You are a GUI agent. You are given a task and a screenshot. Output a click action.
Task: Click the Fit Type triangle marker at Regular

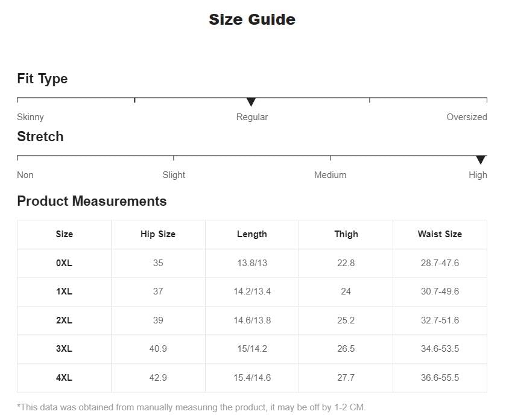pyautogui.click(x=251, y=102)
